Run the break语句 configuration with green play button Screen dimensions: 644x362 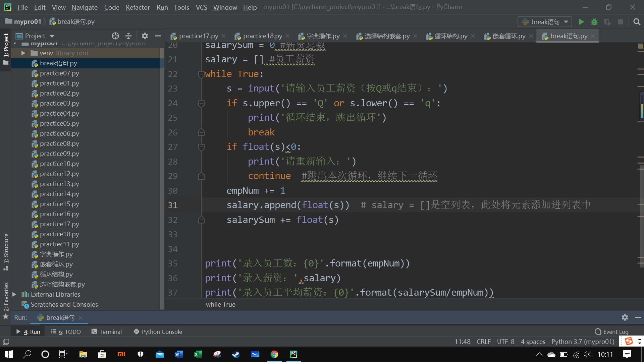581,22
